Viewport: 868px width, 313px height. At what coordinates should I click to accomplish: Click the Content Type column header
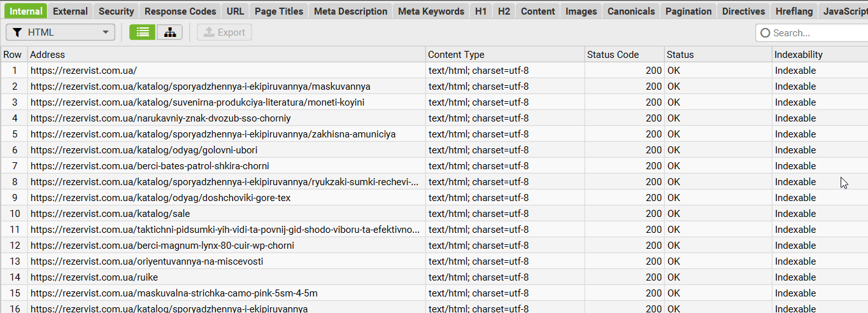point(456,55)
